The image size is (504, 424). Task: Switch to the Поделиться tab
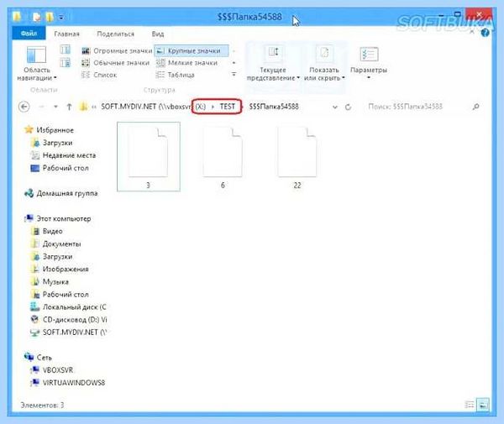115,34
